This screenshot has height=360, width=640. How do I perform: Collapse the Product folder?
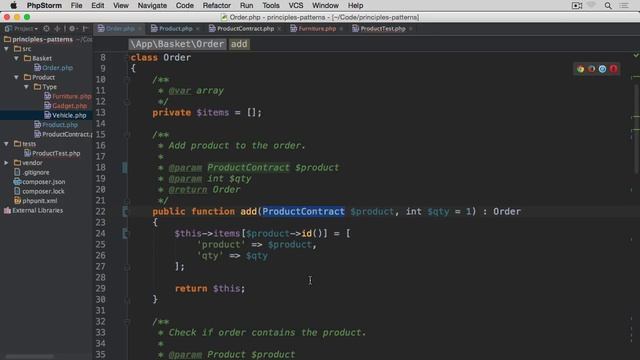click(16, 77)
